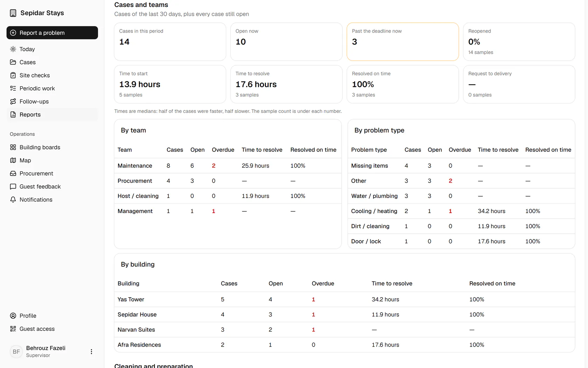Viewport: 588px width, 368px height.
Task: Click the Sepidar House building name
Action: pos(137,315)
